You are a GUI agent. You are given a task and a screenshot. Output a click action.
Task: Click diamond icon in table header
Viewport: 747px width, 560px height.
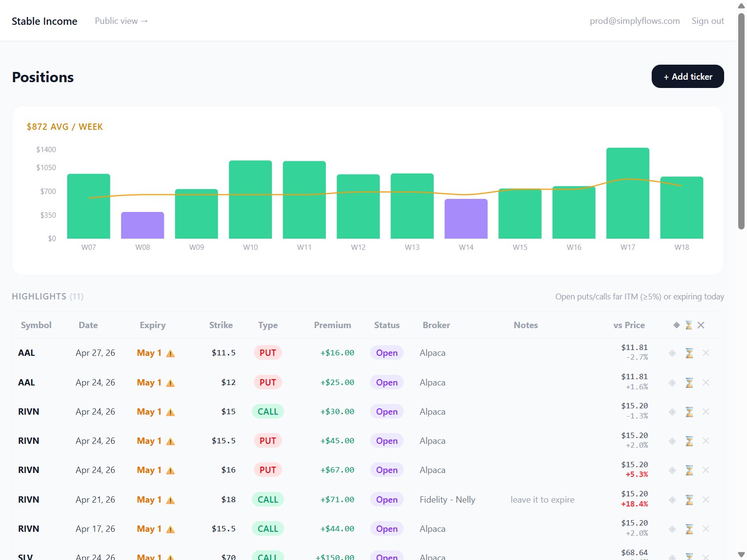tap(676, 325)
